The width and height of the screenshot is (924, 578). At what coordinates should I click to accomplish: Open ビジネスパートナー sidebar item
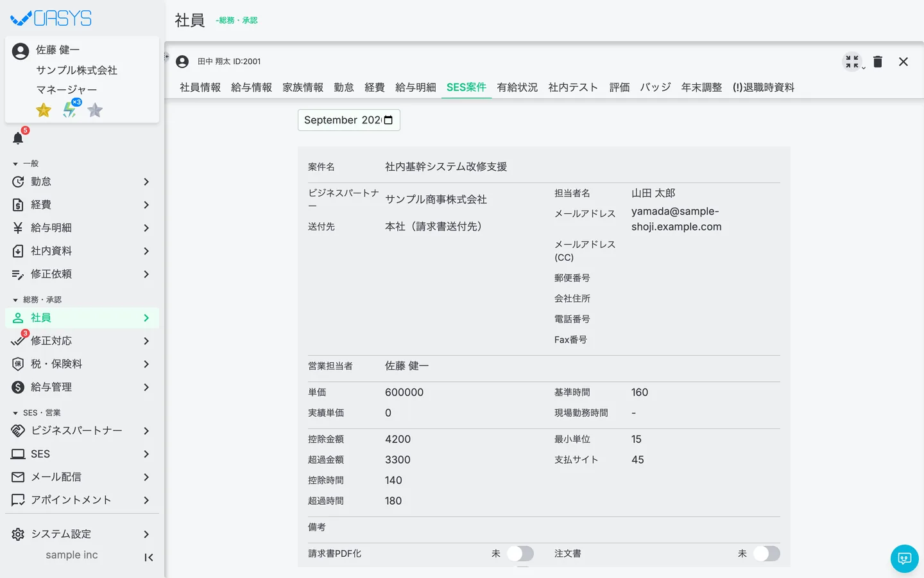tap(82, 431)
